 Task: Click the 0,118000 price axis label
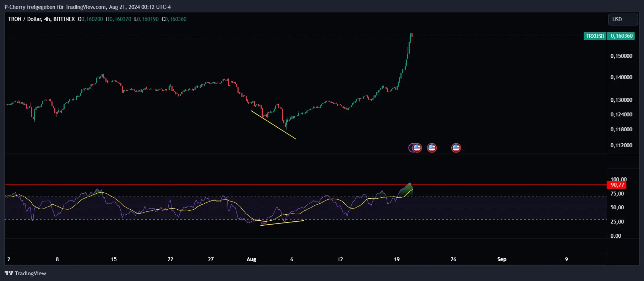(621, 130)
